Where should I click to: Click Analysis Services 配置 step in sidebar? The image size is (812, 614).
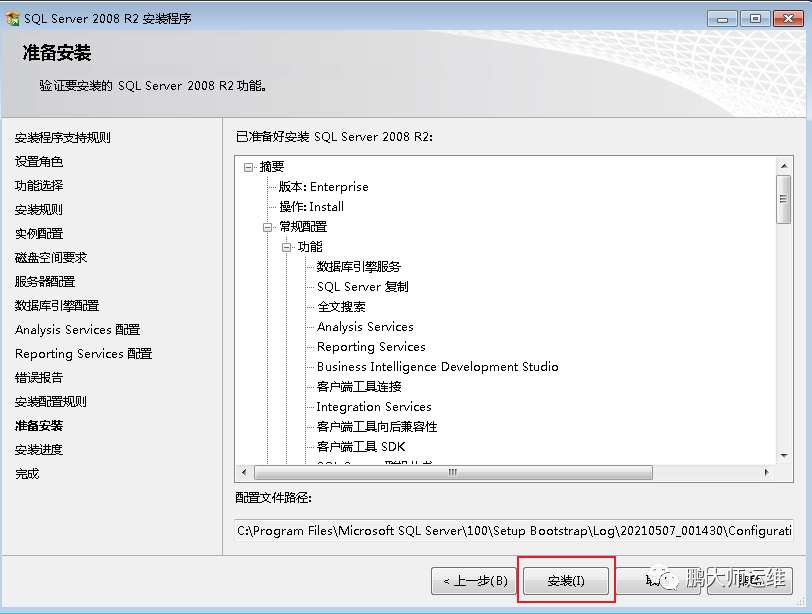(78, 330)
